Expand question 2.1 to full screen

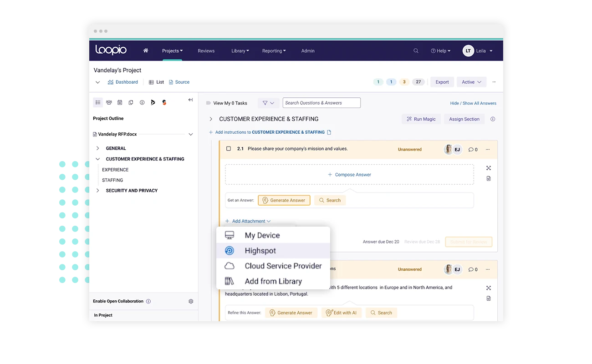click(488, 168)
